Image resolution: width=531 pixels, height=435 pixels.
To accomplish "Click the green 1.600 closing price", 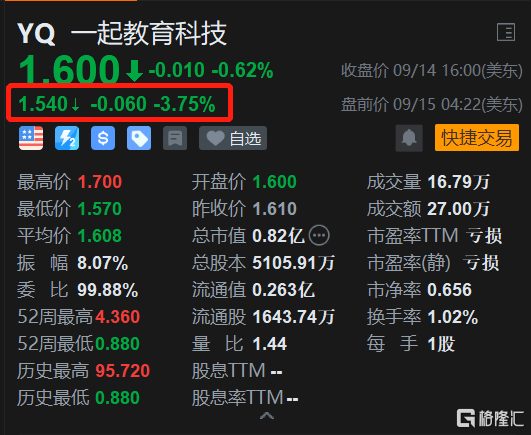I will point(69,69).
